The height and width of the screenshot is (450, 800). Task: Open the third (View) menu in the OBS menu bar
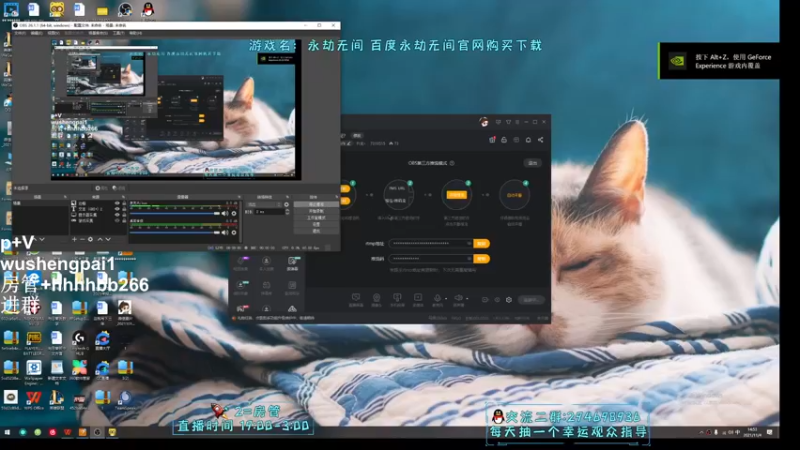pos(53,33)
